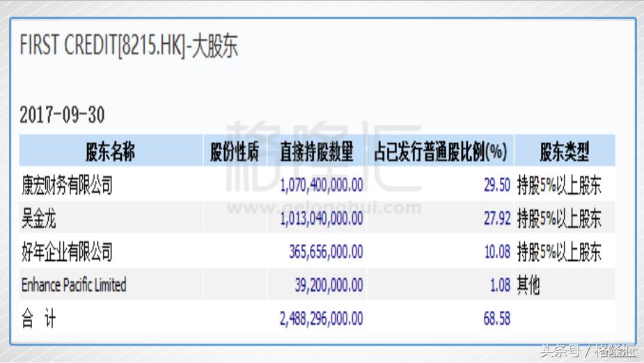Image resolution: width=644 pixels, height=363 pixels.
Task: Click percentage value 27.92
Action: coord(497,218)
